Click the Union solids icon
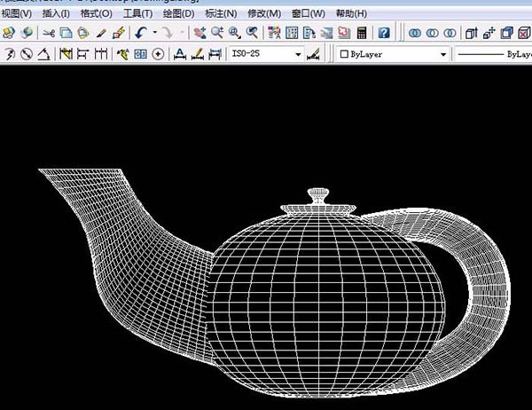The width and height of the screenshot is (532, 410). click(x=415, y=33)
